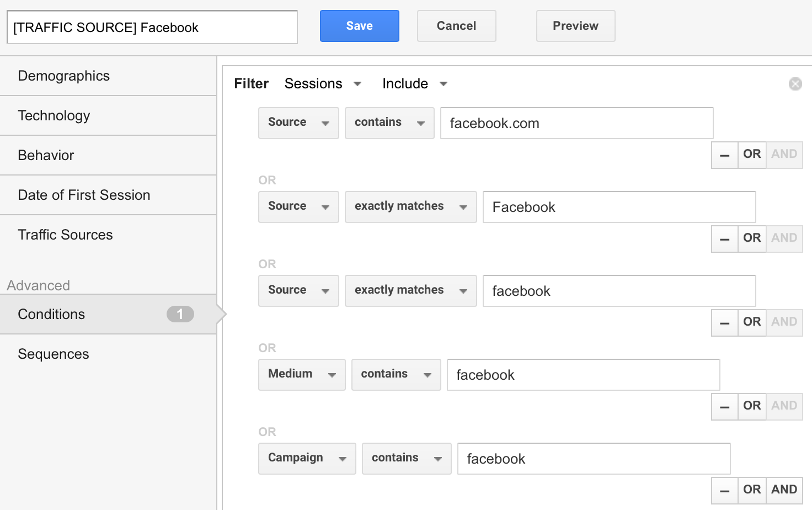The width and height of the screenshot is (812, 510).
Task: Add OR condition after the Medium row
Action: (x=752, y=406)
